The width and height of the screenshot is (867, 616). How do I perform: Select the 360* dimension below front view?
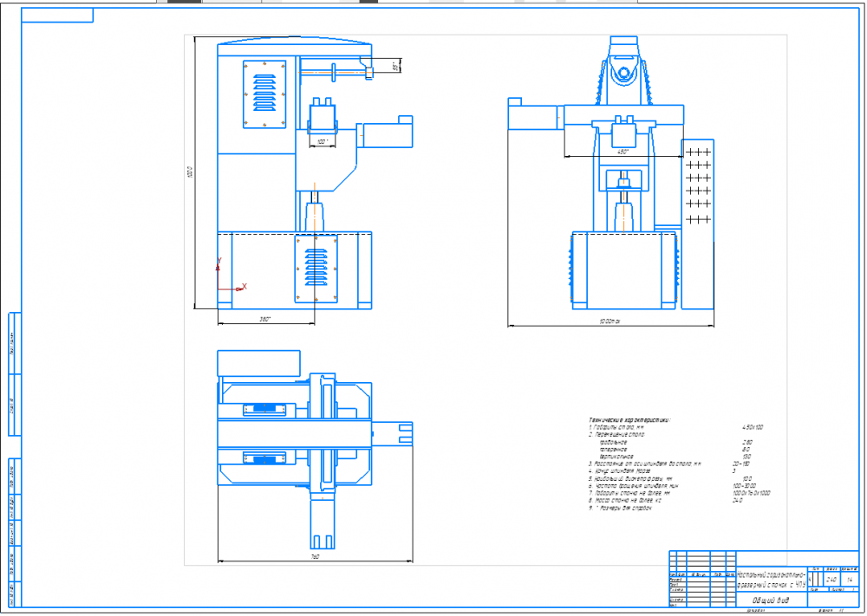pyautogui.click(x=264, y=320)
